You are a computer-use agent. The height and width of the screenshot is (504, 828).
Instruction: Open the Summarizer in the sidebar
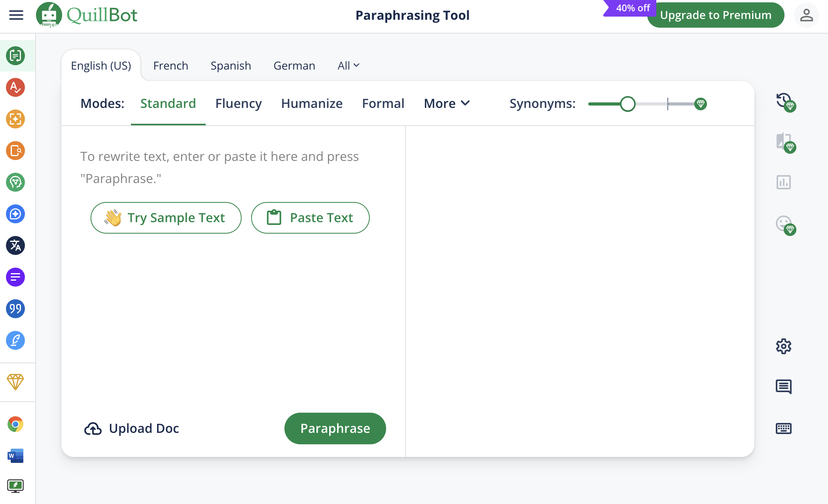coord(15,277)
